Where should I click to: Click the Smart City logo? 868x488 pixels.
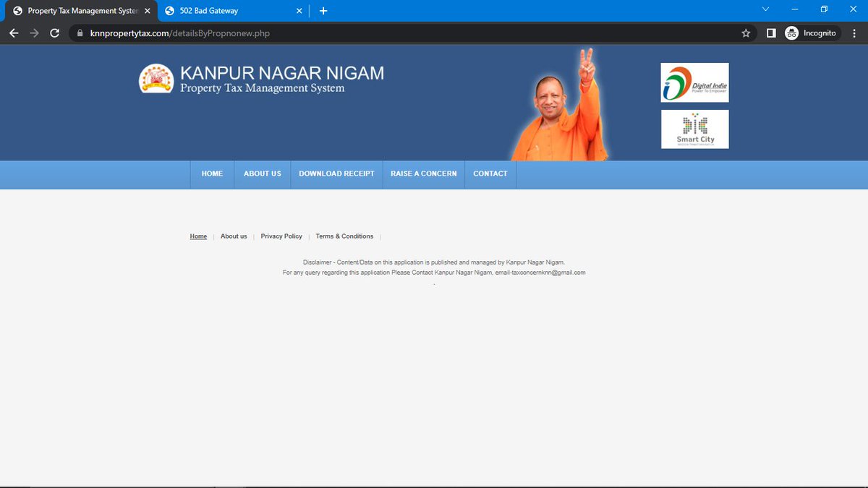tap(694, 129)
